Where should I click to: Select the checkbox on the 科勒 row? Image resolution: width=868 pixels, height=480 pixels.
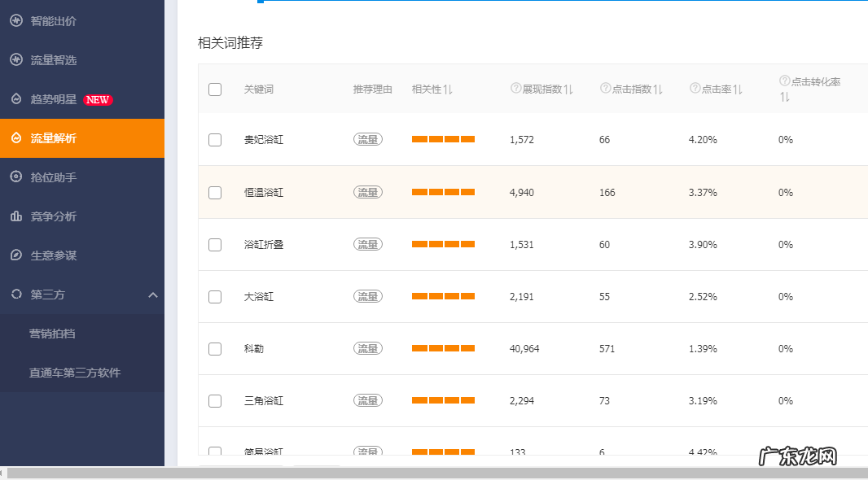[x=215, y=348]
